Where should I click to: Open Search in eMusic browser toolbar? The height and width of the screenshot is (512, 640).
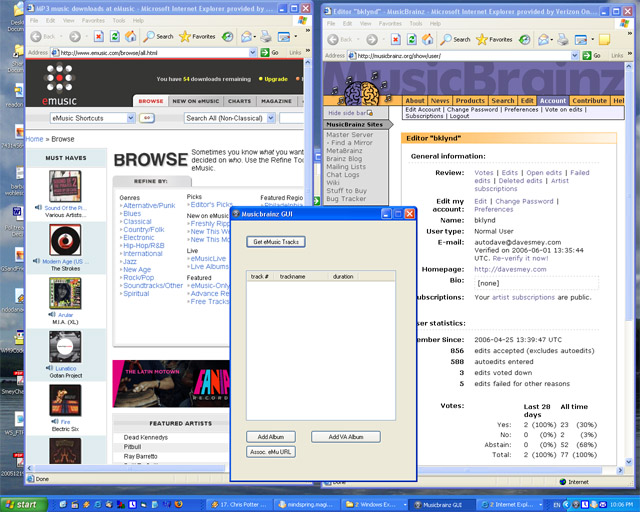click(x=158, y=37)
